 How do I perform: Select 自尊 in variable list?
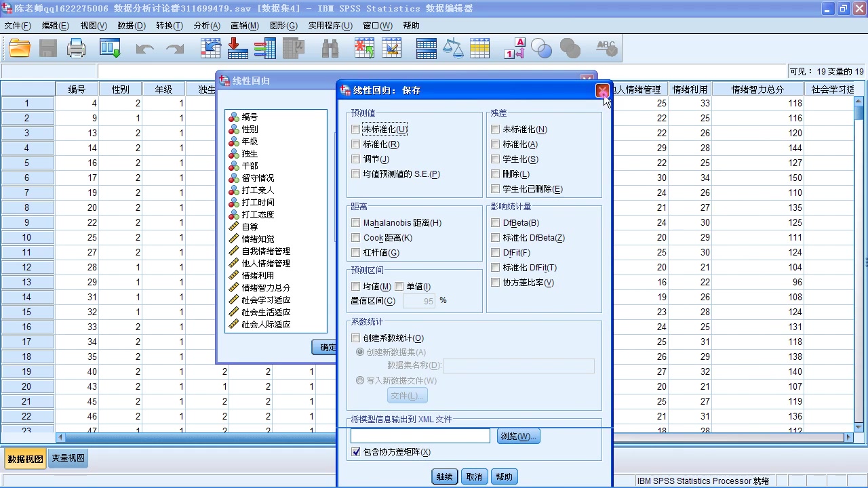tap(250, 227)
